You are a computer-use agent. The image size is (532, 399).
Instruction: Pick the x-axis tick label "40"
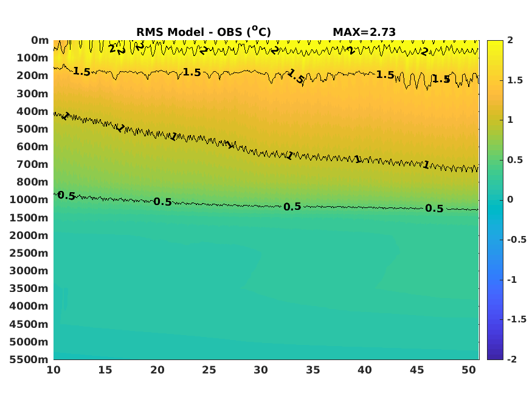point(365,370)
